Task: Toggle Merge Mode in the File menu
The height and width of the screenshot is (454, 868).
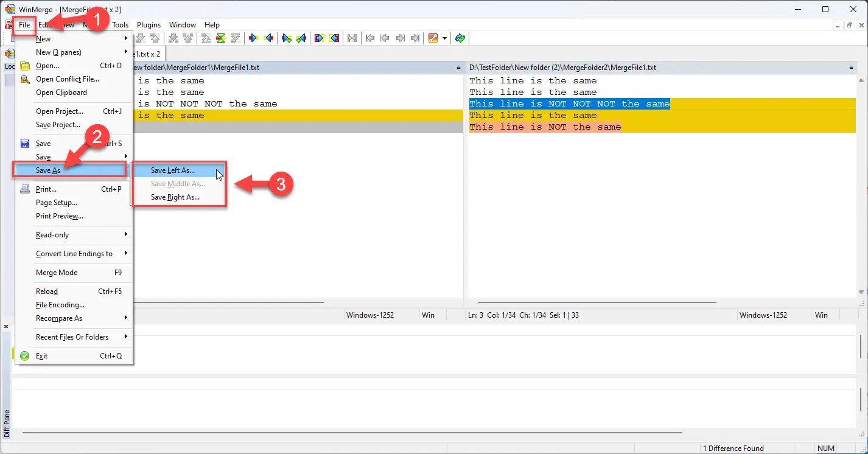Action: [x=74, y=273]
